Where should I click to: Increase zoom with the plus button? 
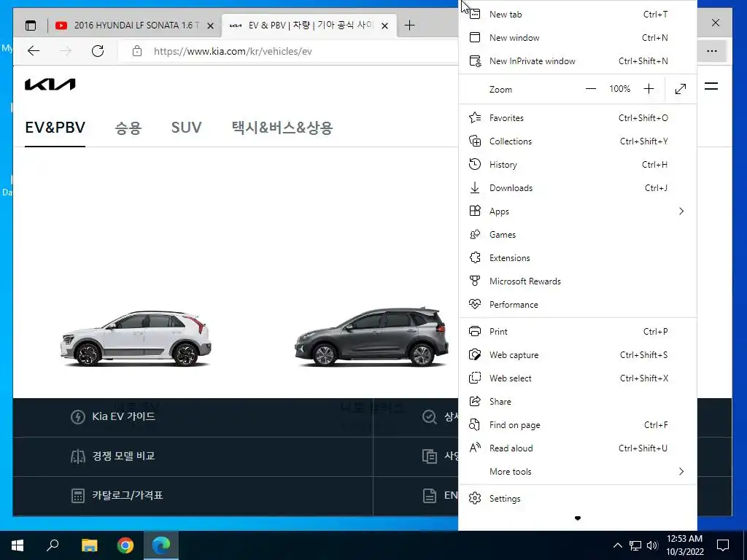coord(649,89)
